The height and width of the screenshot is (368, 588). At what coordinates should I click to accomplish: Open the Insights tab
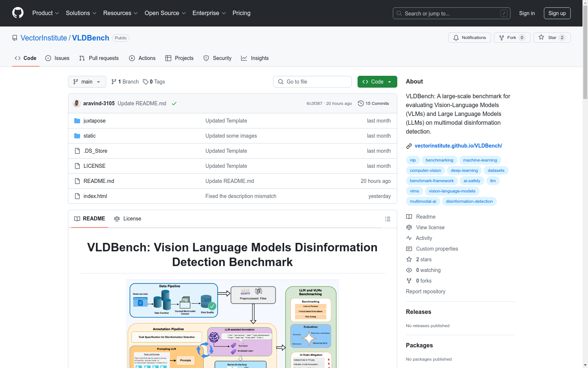[x=255, y=58]
